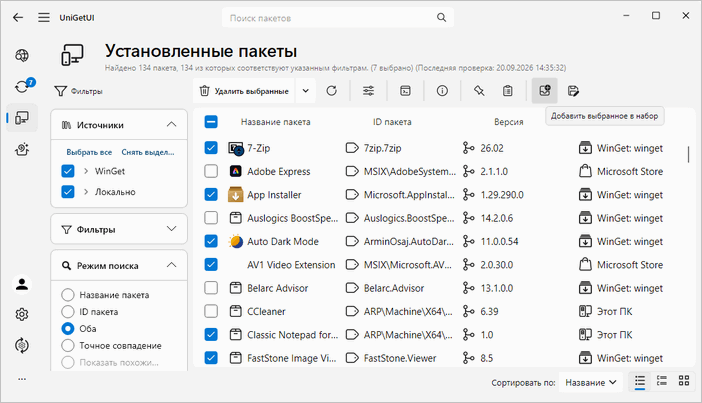702x403 pixels.
Task: Click Classic Notepad package name
Action: click(x=293, y=334)
